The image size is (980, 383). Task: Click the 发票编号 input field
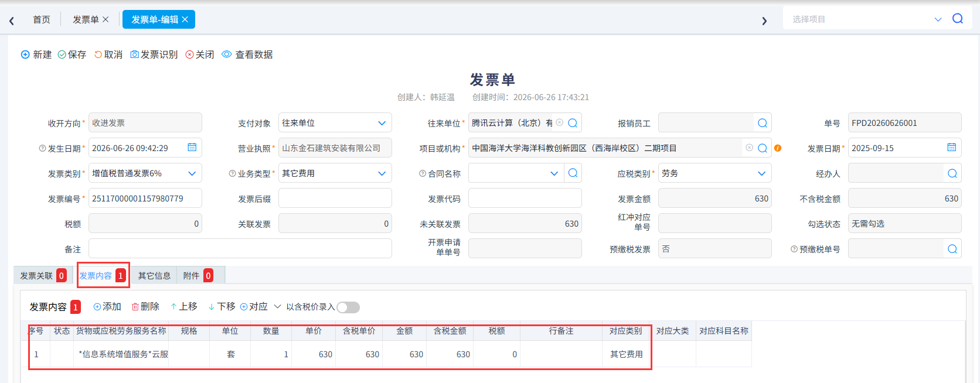[145, 198]
